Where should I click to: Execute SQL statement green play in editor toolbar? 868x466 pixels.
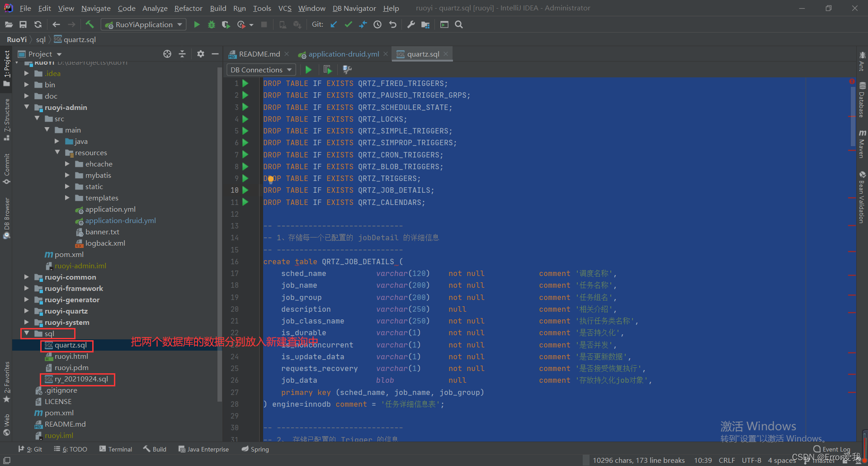point(308,70)
